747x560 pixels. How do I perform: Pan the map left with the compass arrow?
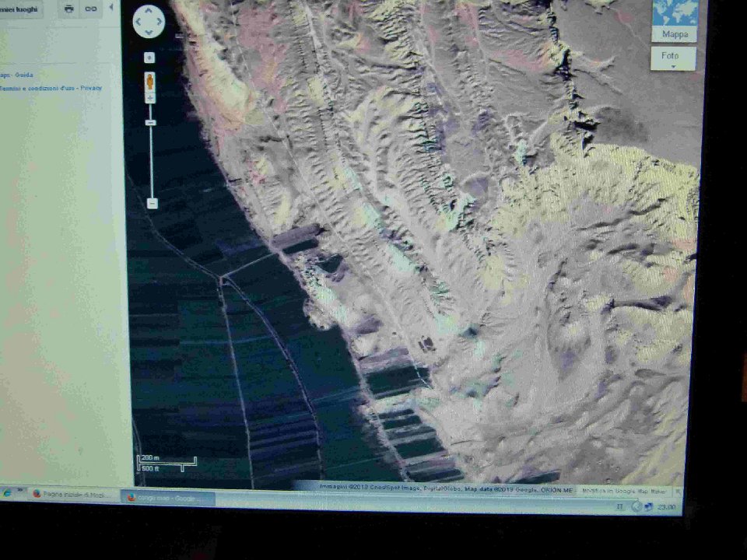[x=139, y=22]
